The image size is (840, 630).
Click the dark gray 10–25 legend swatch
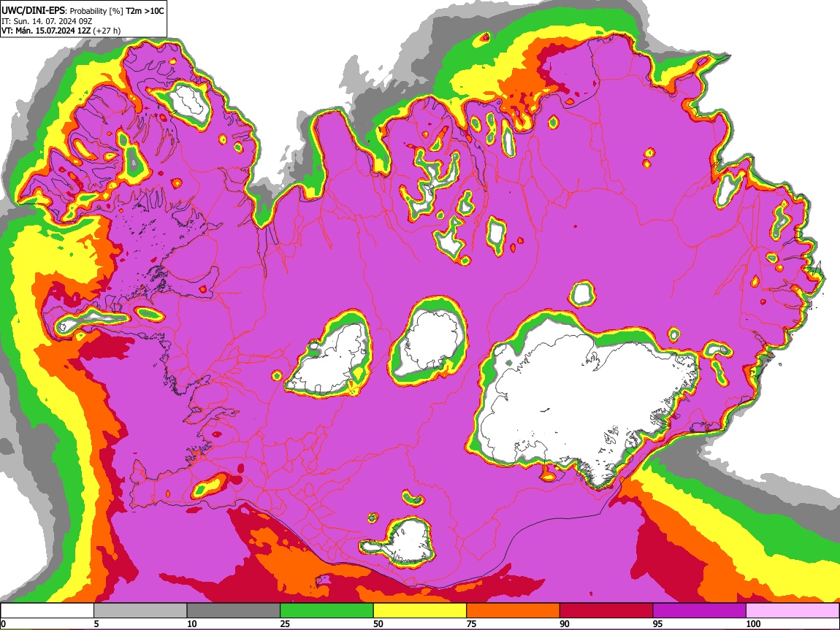[x=234, y=610]
